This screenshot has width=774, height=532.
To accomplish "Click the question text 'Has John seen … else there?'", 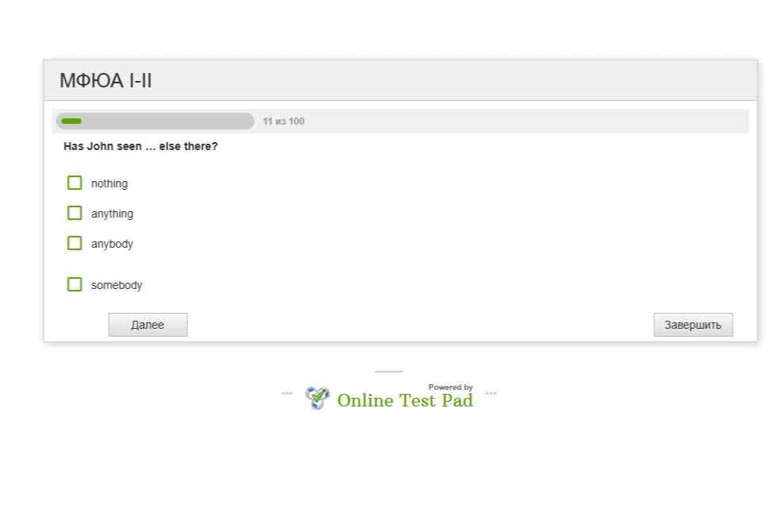I will pyautogui.click(x=141, y=146).
